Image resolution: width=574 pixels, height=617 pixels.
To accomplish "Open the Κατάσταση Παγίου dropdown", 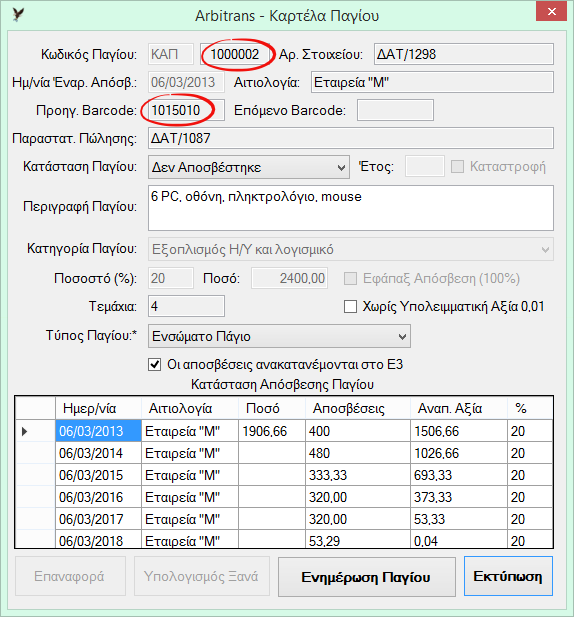I will (249, 167).
